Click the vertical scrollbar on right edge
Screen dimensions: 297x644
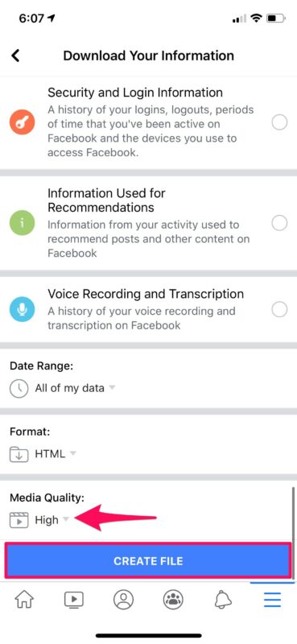pos(293,531)
